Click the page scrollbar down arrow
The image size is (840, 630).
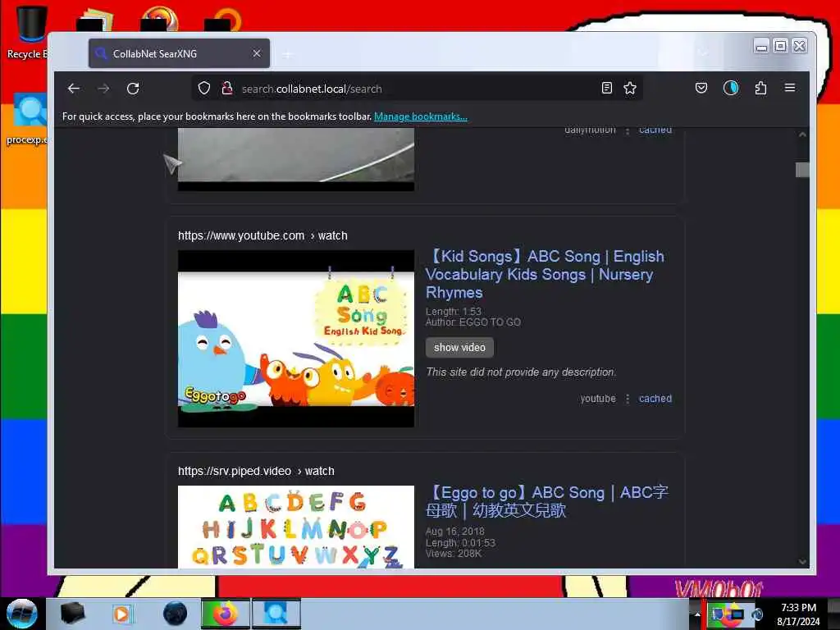[802, 561]
